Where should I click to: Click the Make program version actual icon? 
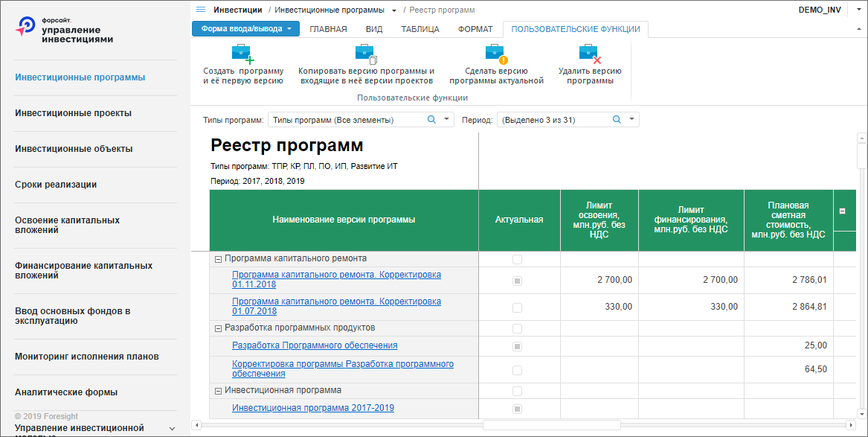[496, 54]
